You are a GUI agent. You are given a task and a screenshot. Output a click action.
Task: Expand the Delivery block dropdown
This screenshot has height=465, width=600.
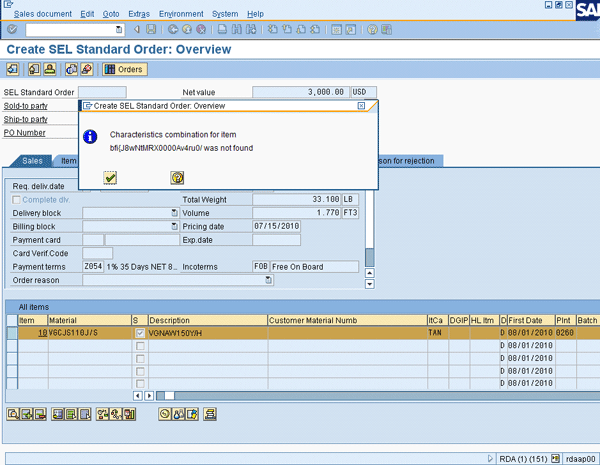tap(174, 213)
